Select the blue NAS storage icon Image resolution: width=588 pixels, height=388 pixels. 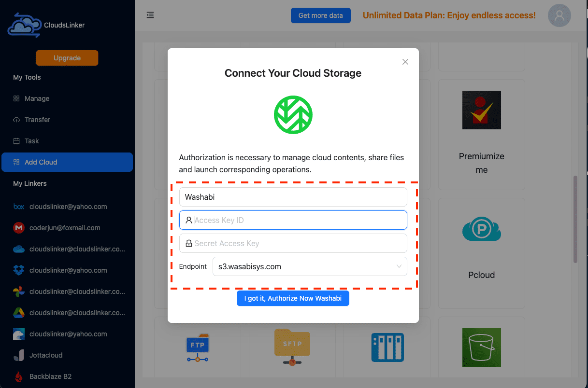387,347
